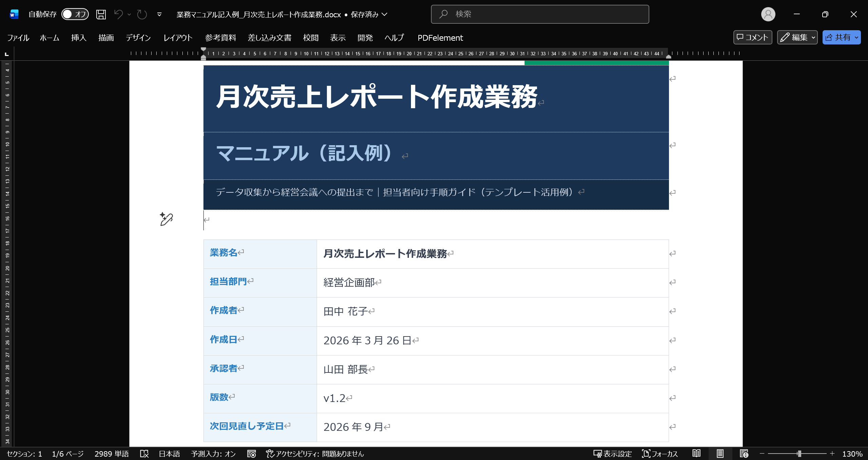The height and width of the screenshot is (460, 868).
Task: Click the Redo icon
Action: pyautogui.click(x=142, y=14)
